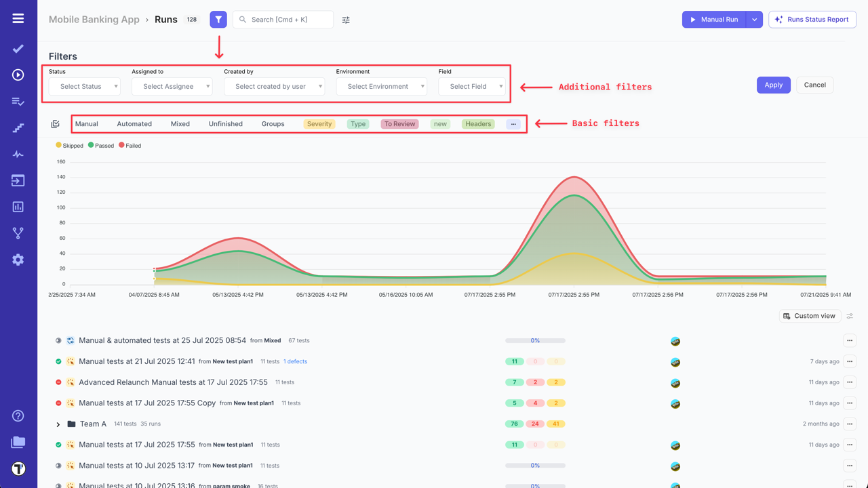The width and height of the screenshot is (868, 488).
Task: Click the Apply button for filters
Action: [x=773, y=85]
